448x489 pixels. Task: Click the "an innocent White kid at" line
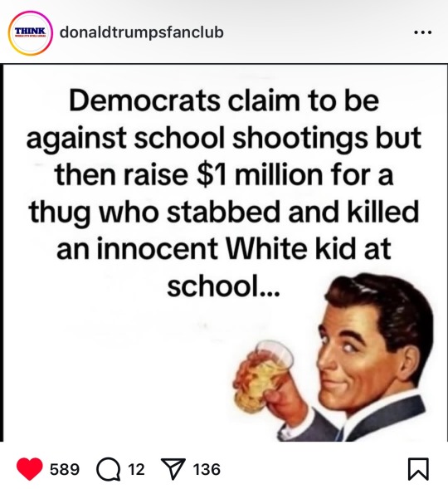[223, 248]
